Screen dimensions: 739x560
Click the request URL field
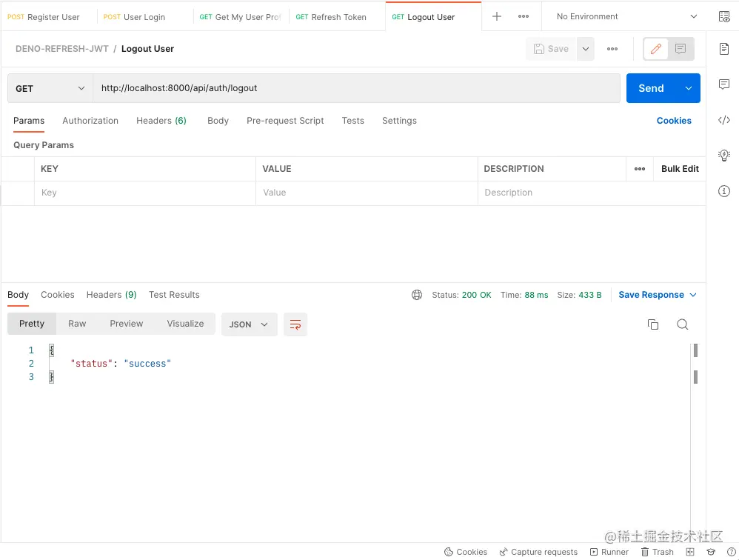coord(356,88)
